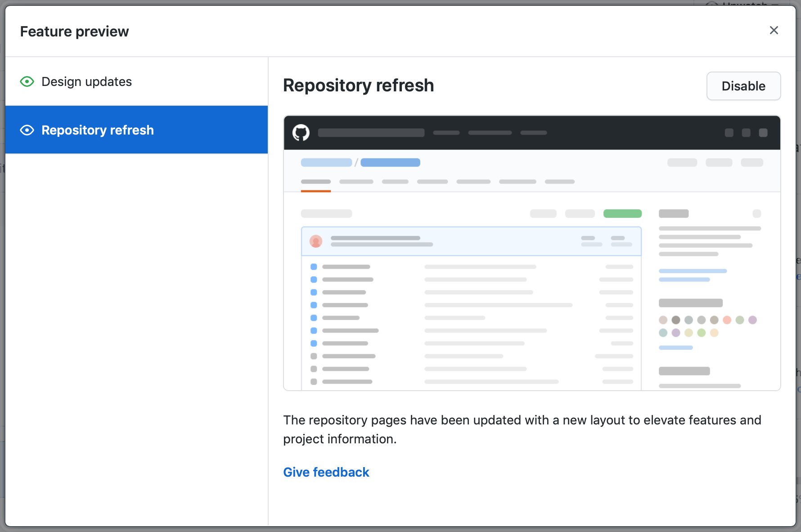
Task: Click the coral pink dot in preview sidebar
Action: tap(727, 320)
